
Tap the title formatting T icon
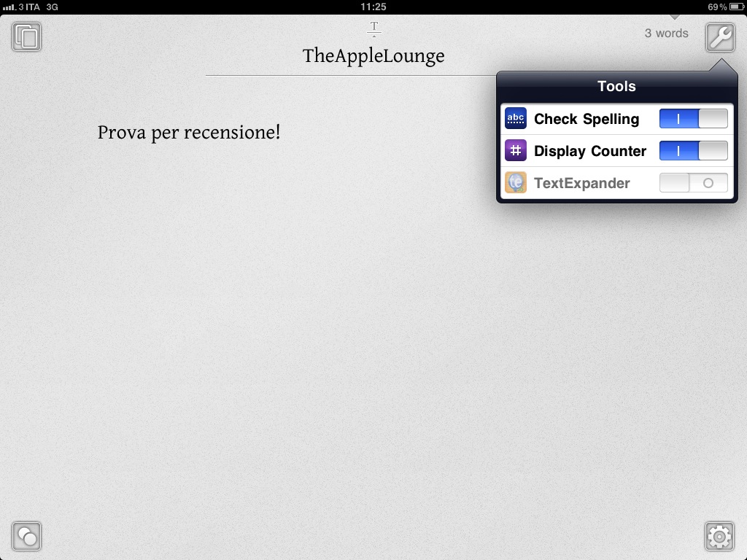tap(374, 28)
